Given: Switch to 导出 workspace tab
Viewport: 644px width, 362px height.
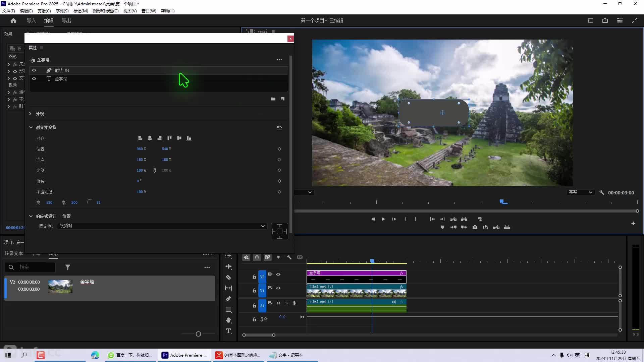Looking at the screenshot, I should tap(66, 20).
